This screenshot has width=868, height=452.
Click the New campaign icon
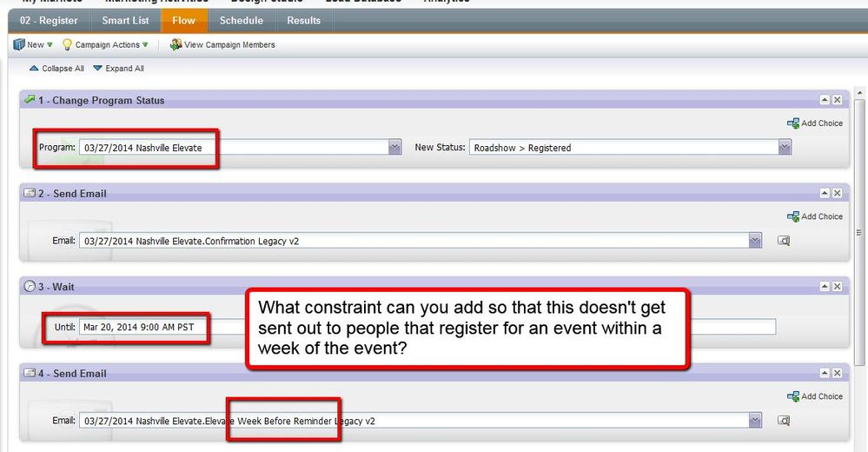(19, 44)
